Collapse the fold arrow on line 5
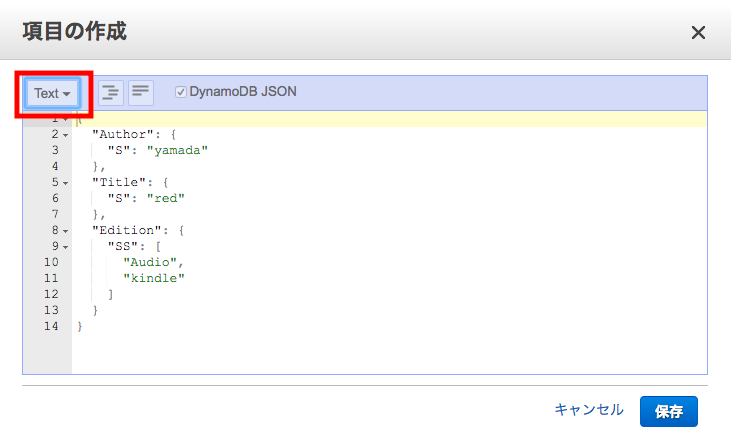 tap(65, 183)
